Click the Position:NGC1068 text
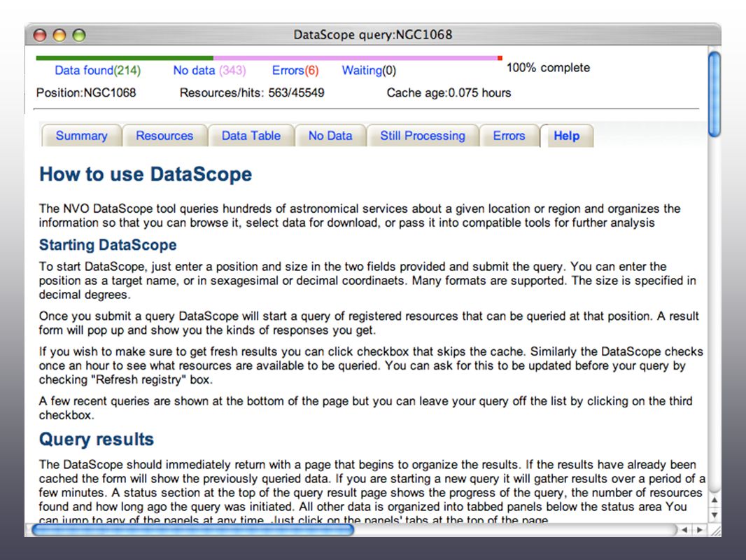Viewport: 746px width, 560px height. pyautogui.click(x=86, y=93)
